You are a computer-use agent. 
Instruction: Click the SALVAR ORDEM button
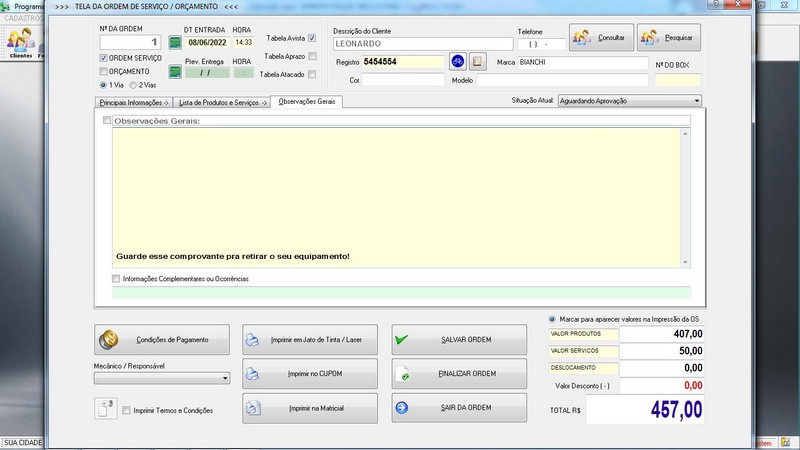459,340
